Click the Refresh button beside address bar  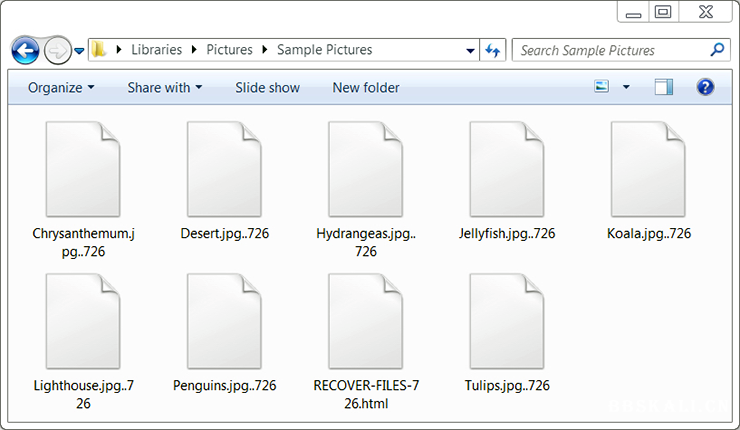(493, 50)
